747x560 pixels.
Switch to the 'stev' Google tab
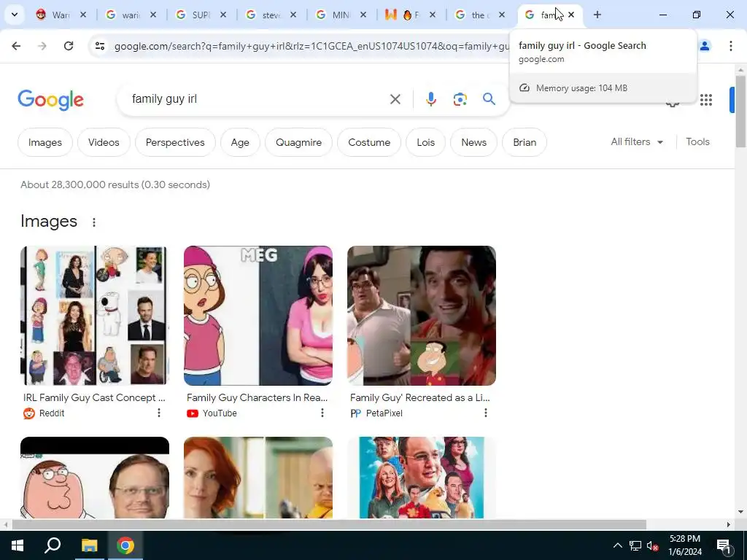tap(270, 15)
